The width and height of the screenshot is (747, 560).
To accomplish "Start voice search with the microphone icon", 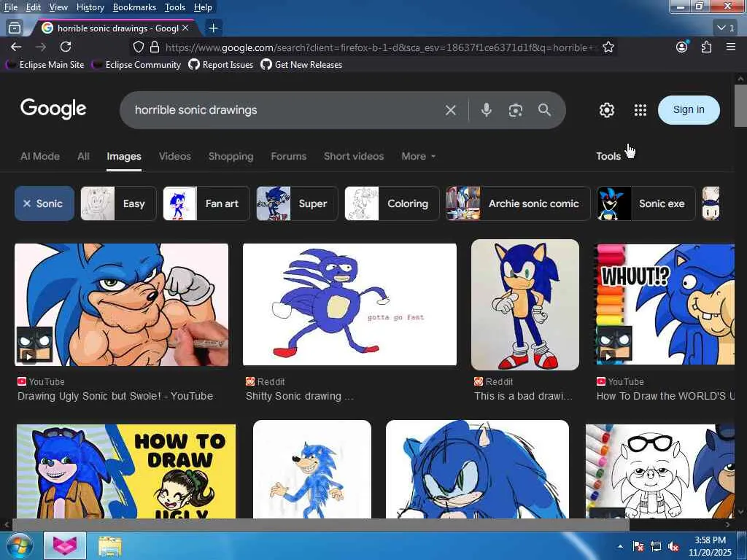I will click(486, 110).
